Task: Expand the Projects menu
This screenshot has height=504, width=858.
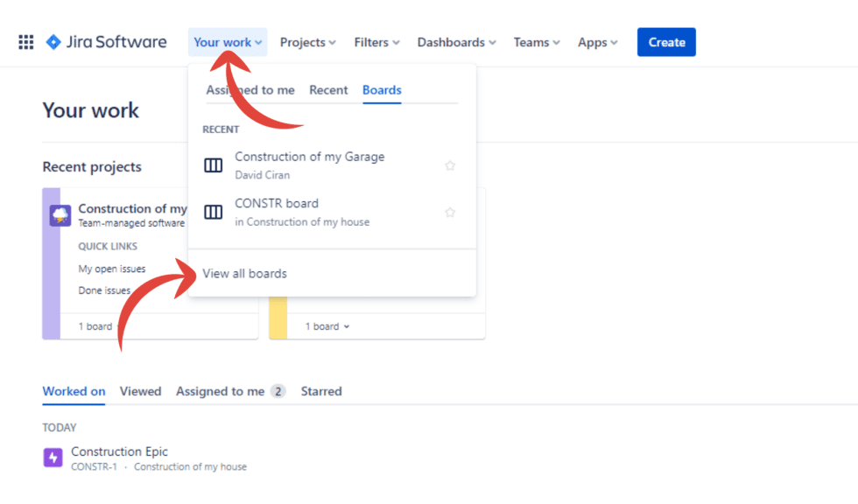Action: (307, 42)
